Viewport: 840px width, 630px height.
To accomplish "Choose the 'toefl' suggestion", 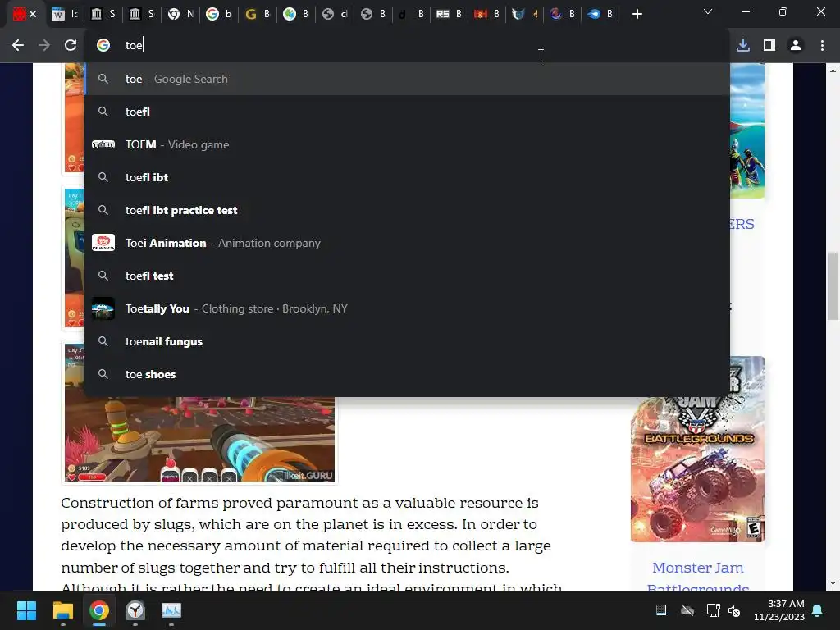I will [x=407, y=112].
